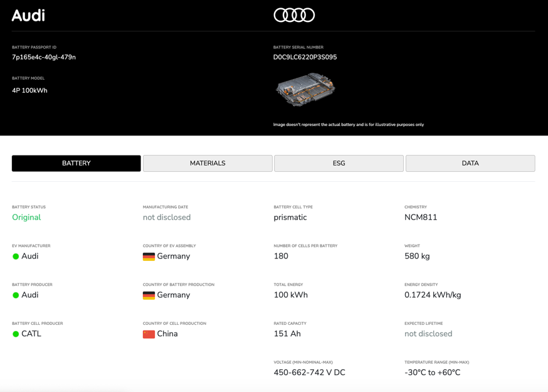Click the BATTERY CELL PRODUCER label
This screenshot has height=392, width=548.
38,324
